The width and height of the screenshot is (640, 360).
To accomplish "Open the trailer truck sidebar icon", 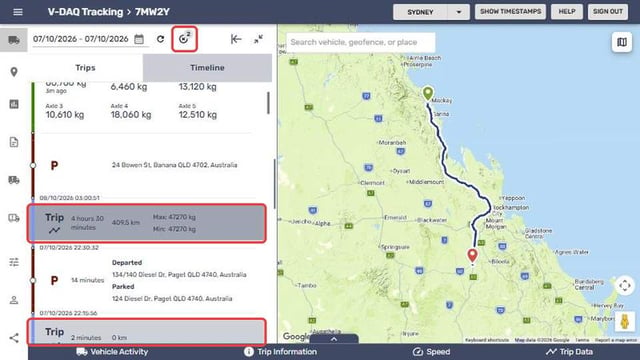I will (x=14, y=218).
